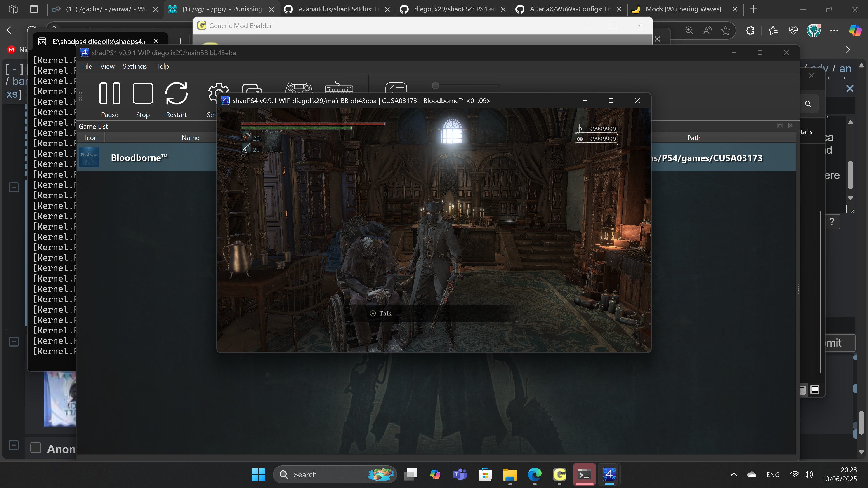Open Generic Mod Enabler taskbar icon

pos(560,474)
